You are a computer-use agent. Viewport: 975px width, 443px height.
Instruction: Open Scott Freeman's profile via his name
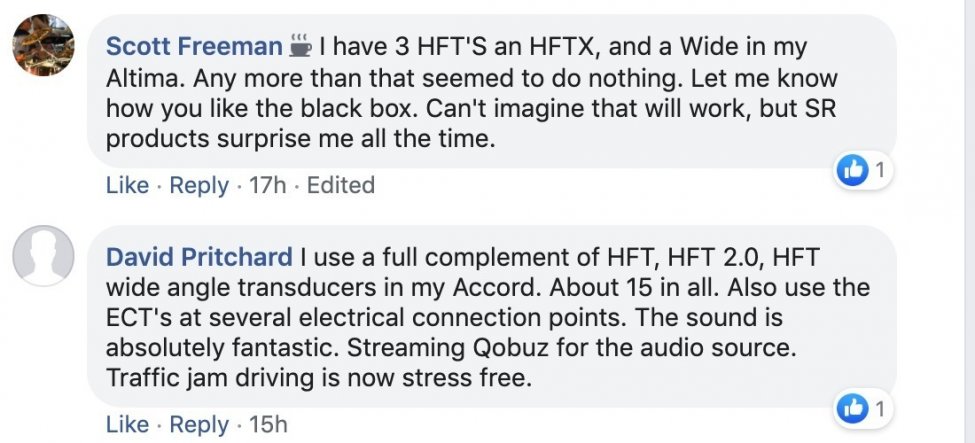[x=194, y=46]
